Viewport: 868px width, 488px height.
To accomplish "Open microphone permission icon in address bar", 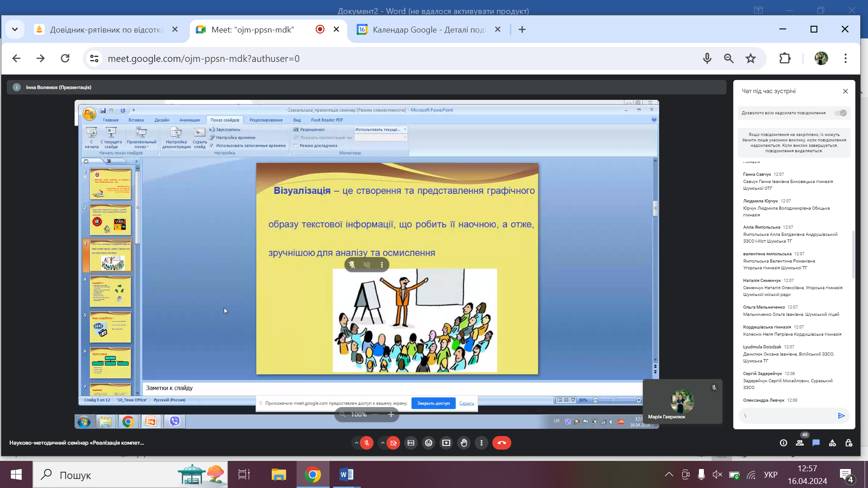I will (707, 58).
